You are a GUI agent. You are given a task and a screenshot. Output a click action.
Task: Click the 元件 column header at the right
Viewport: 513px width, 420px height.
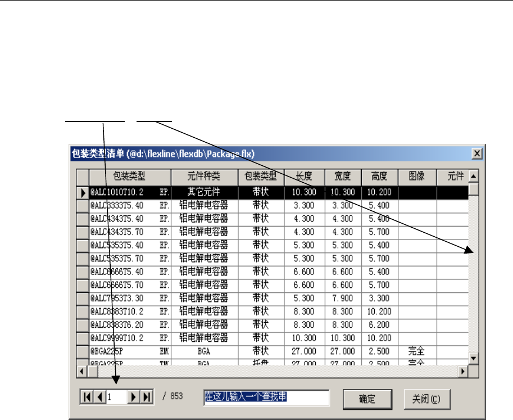453,177
